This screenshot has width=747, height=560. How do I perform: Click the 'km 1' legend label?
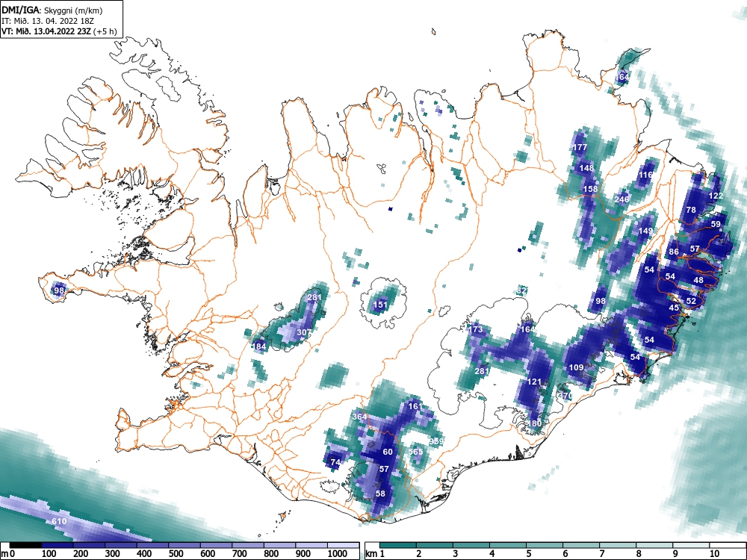tap(376, 553)
